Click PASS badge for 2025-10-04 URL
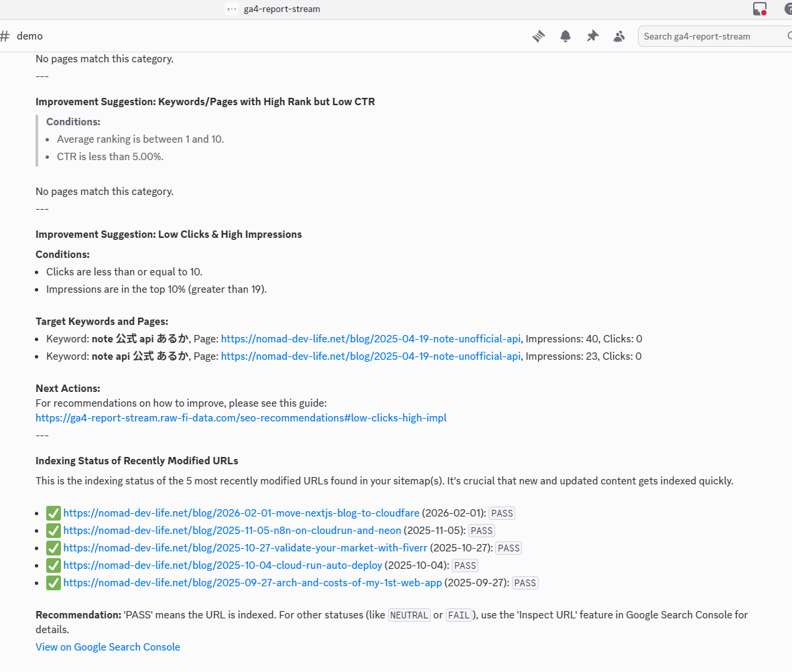Image resolution: width=792 pixels, height=672 pixels. (465, 566)
